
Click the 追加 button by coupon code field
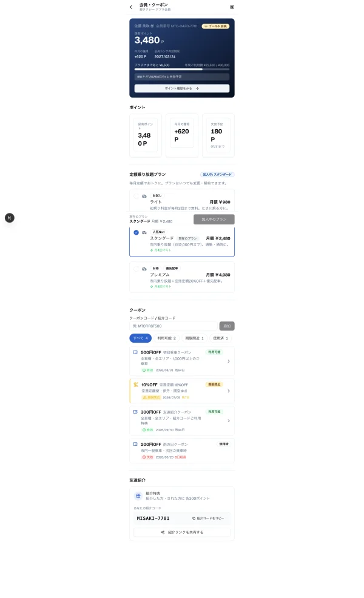(227, 326)
